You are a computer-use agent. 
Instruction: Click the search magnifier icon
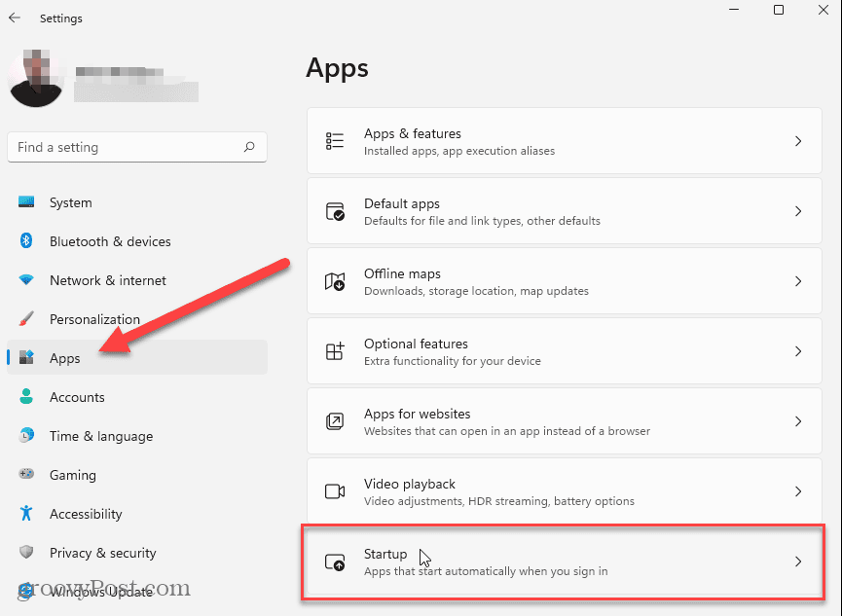pos(249,148)
